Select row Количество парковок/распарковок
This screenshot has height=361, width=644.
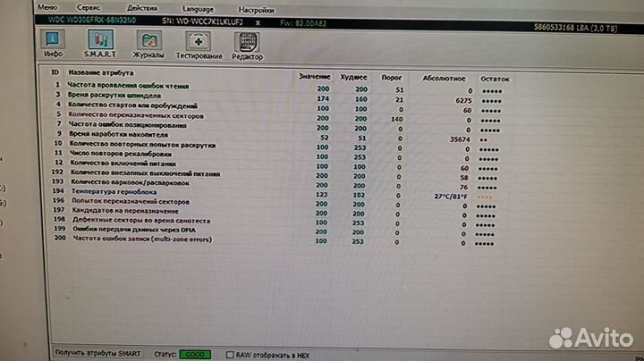click(278, 184)
